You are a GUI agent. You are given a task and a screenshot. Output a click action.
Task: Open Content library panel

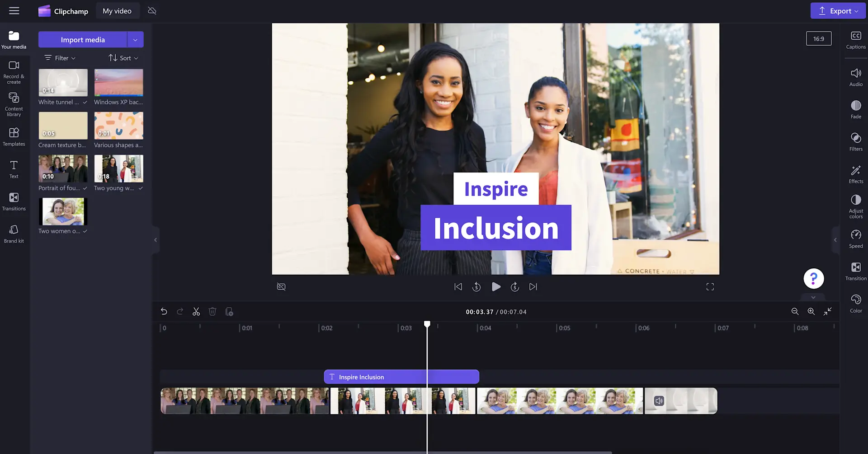(14, 104)
